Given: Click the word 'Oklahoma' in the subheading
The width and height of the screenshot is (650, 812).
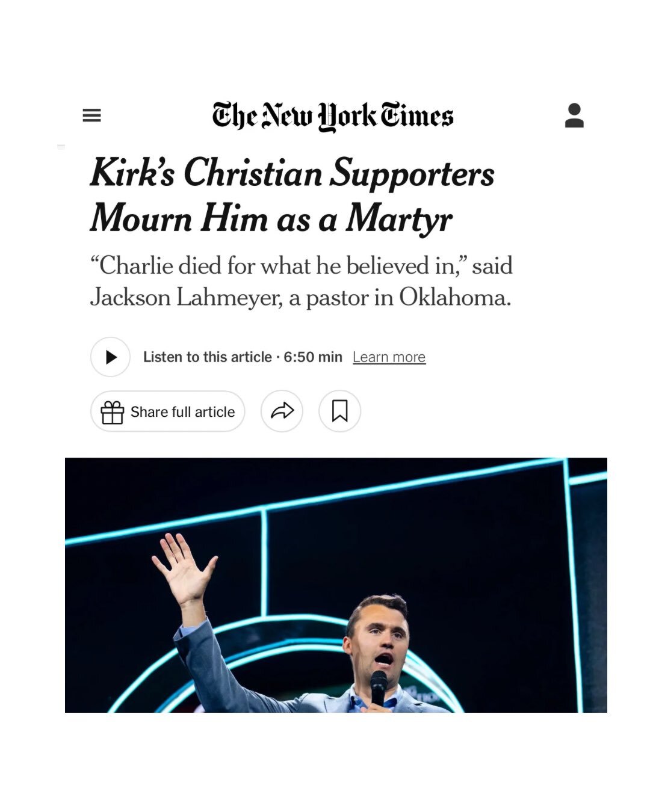Looking at the screenshot, I should click(x=455, y=298).
